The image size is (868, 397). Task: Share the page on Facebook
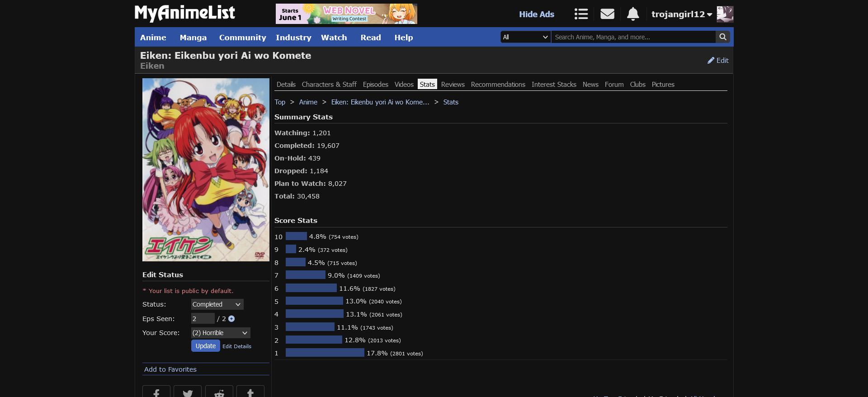coord(156,392)
